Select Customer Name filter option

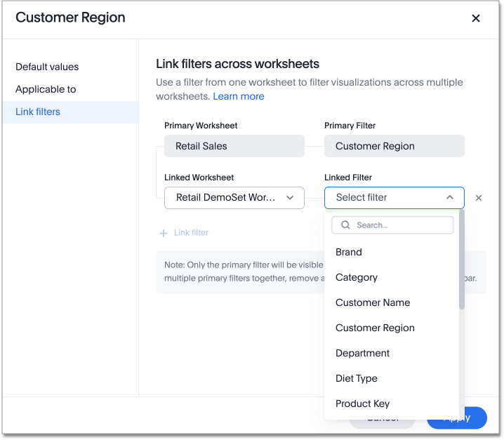coord(373,302)
